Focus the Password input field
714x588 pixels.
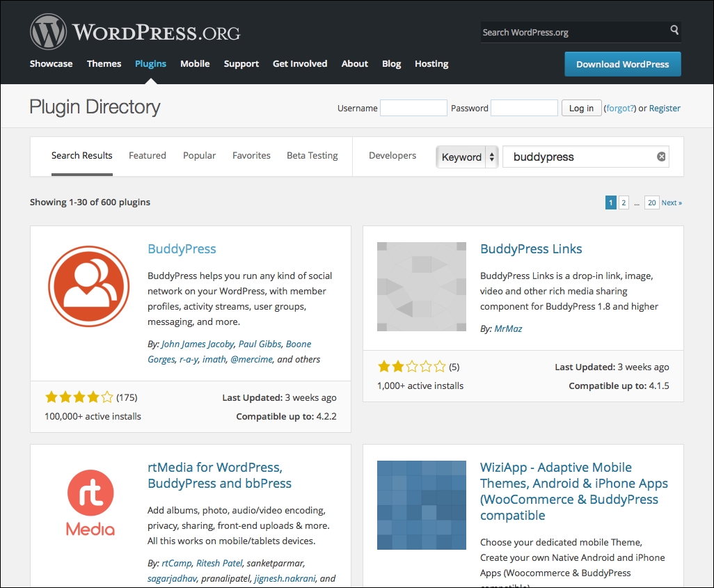click(x=524, y=108)
